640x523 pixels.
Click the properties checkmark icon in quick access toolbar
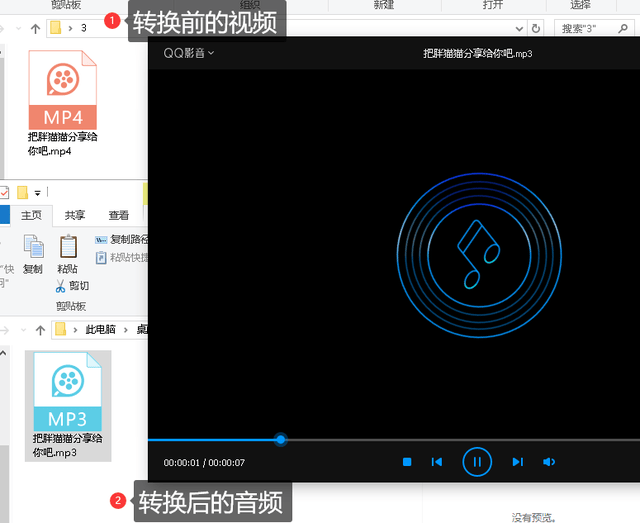click(4, 192)
